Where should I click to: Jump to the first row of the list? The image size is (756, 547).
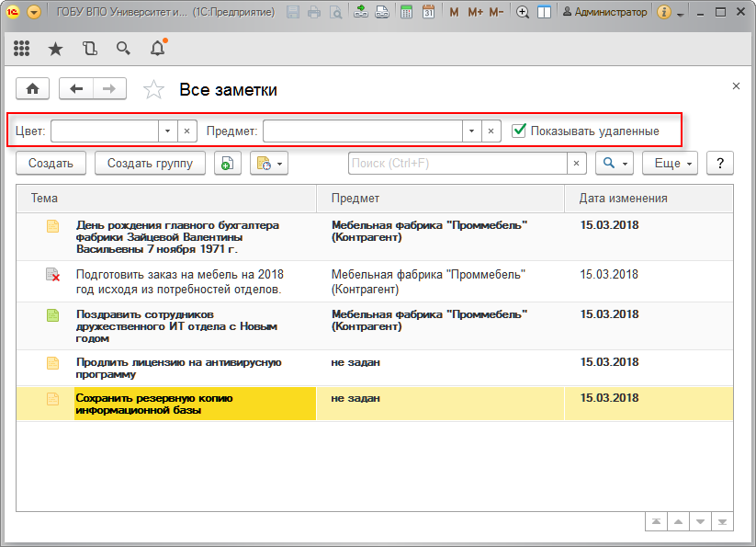pyautogui.click(x=656, y=521)
